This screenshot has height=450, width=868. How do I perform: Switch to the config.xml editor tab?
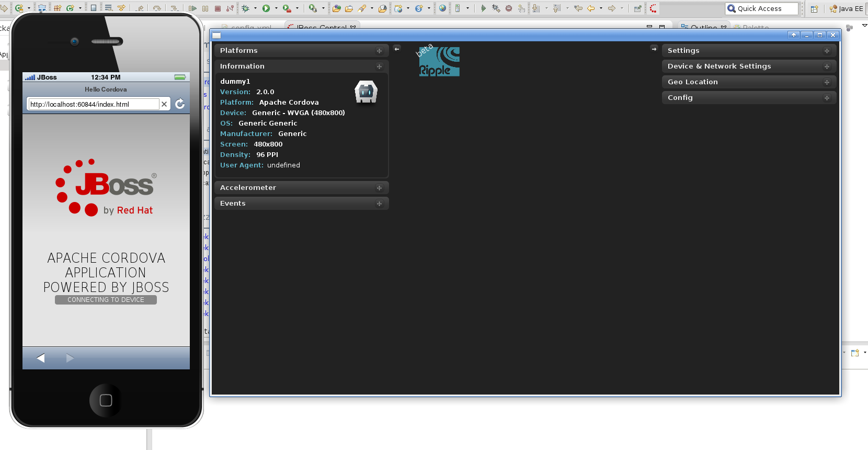pos(247,27)
